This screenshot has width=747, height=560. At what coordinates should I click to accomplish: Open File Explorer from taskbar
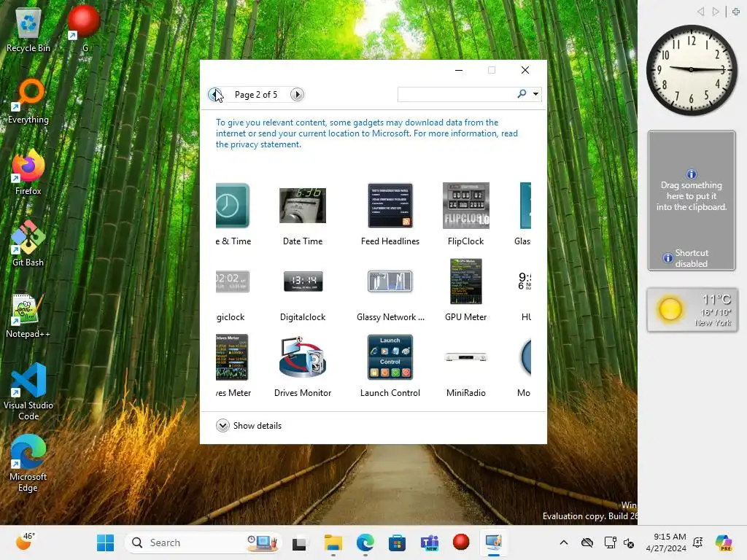tap(333, 542)
